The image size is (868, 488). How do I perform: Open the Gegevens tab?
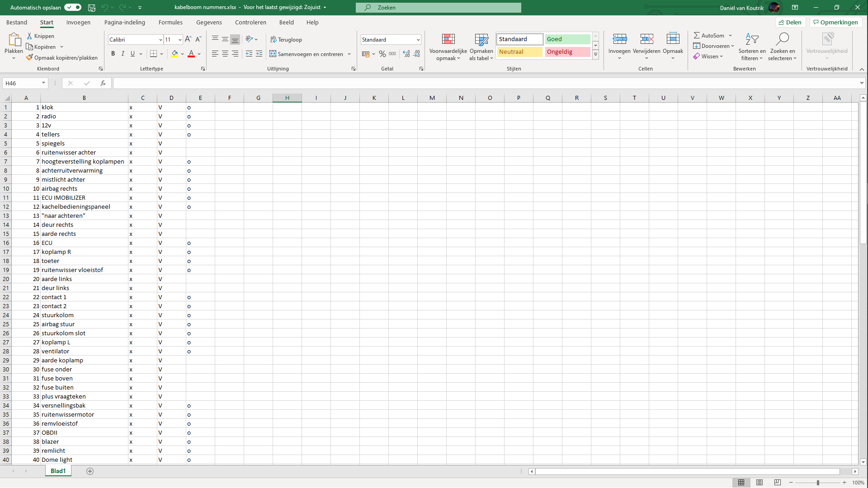(209, 22)
